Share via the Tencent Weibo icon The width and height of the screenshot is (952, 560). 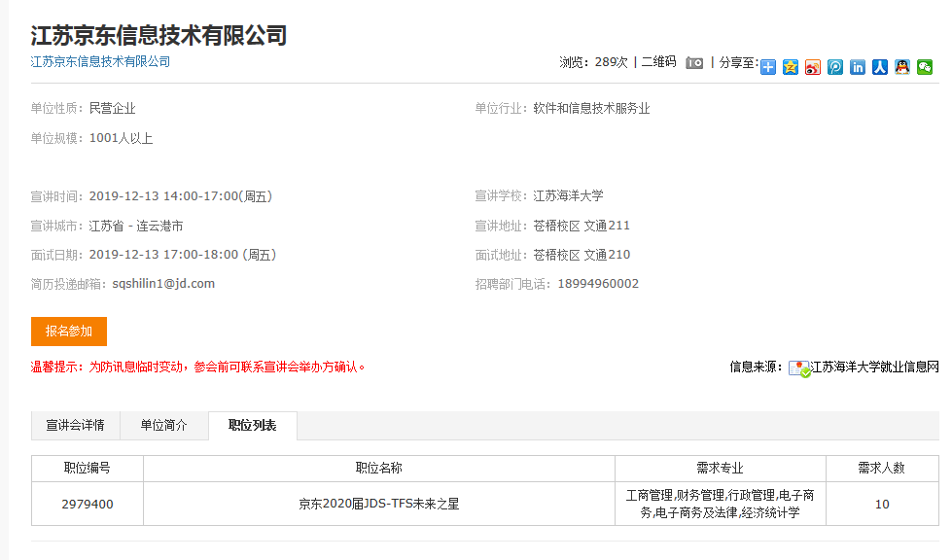tap(835, 67)
